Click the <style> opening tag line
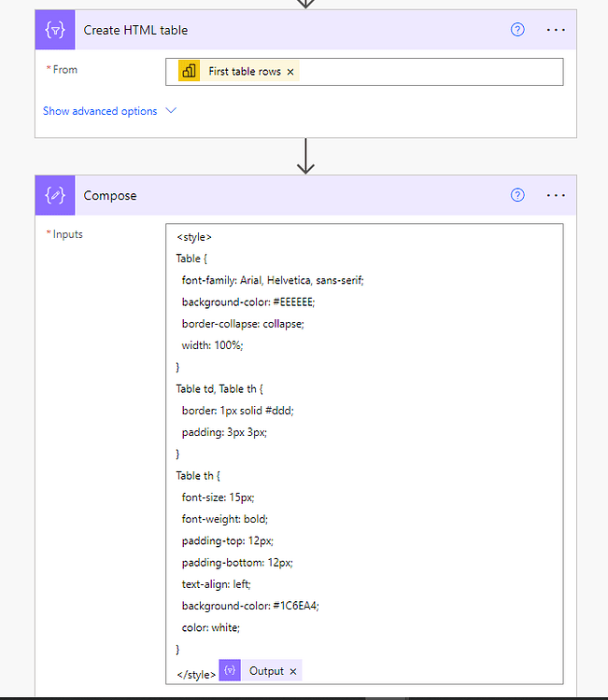The image size is (608, 700). 194,237
